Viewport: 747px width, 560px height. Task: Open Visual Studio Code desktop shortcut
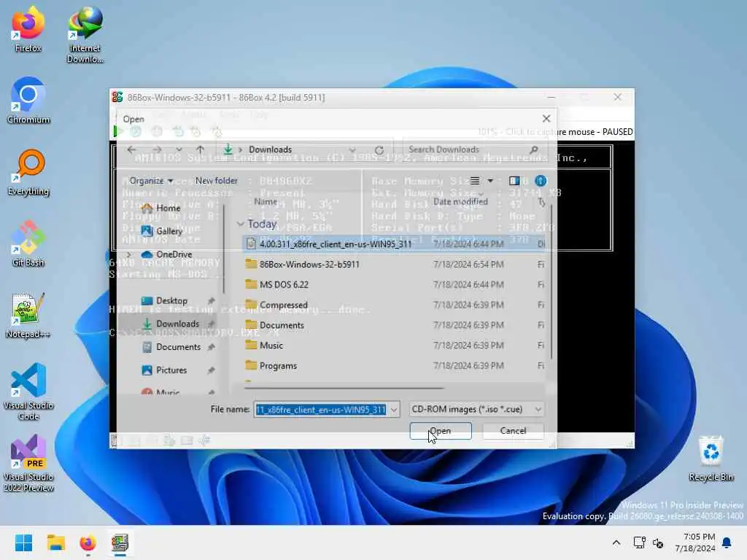pos(28,392)
